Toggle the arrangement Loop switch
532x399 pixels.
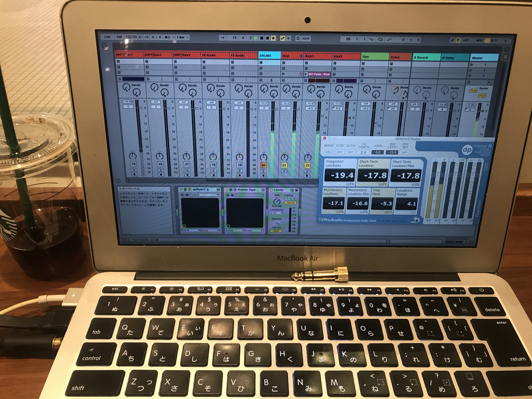tap(380, 39)
